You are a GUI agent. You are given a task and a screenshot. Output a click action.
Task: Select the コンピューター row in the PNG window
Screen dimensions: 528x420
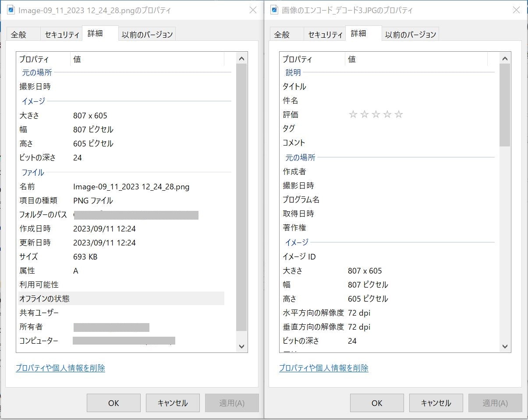pos(120,341)
